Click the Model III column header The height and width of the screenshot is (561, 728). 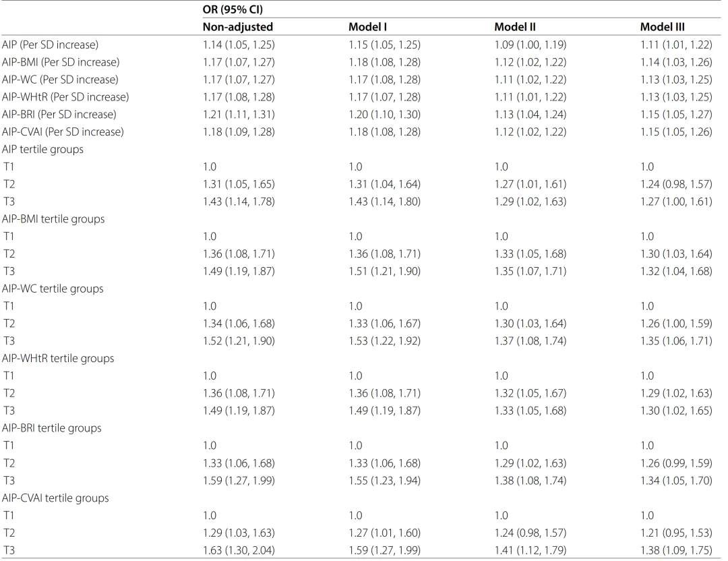pyautogui.click(x=663, y=27)
